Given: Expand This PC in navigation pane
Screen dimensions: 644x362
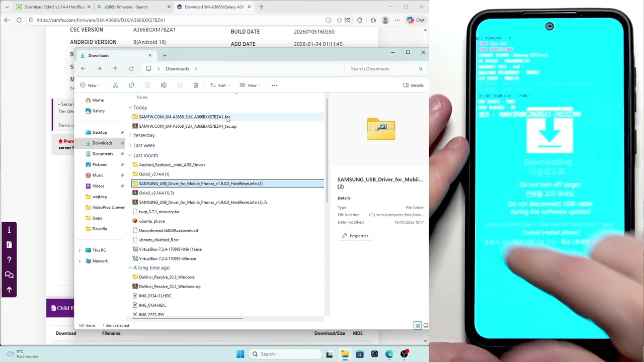Looking at the screenshot, I should tap(79, 250).
